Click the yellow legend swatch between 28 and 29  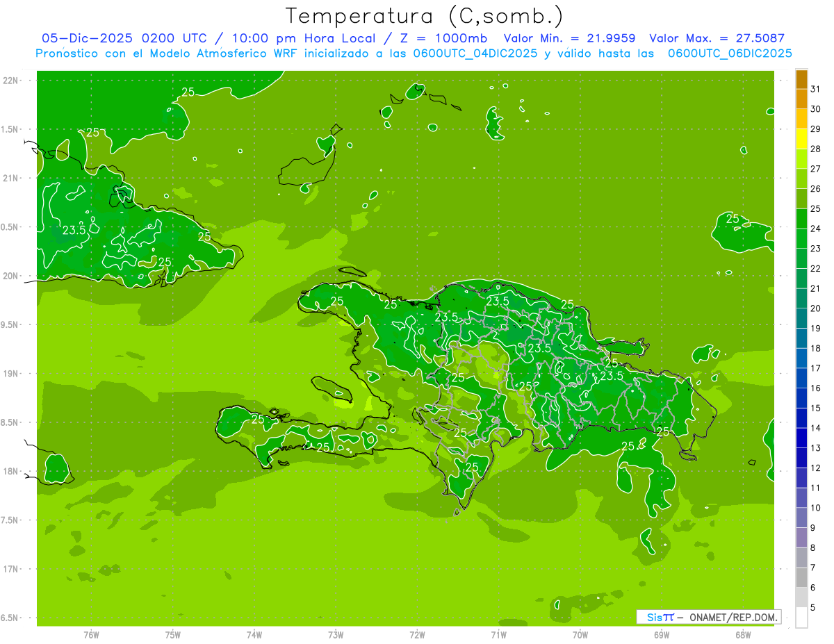pos(801,138)
